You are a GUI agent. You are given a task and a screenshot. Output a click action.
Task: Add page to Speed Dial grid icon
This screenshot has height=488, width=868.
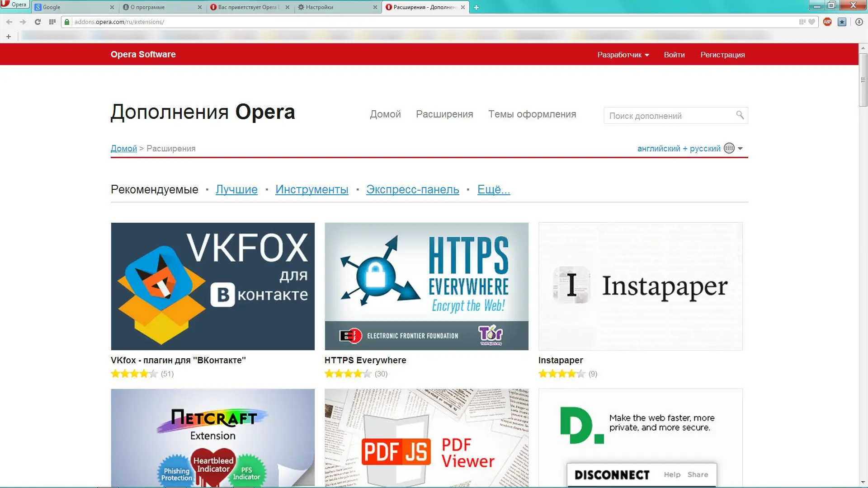click(802, 22)
